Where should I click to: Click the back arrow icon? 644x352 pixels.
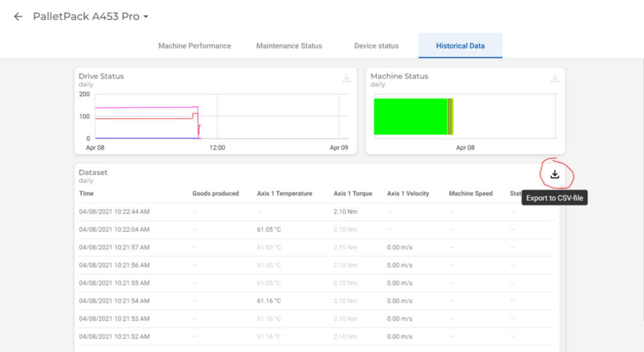(x=18, y=16)
